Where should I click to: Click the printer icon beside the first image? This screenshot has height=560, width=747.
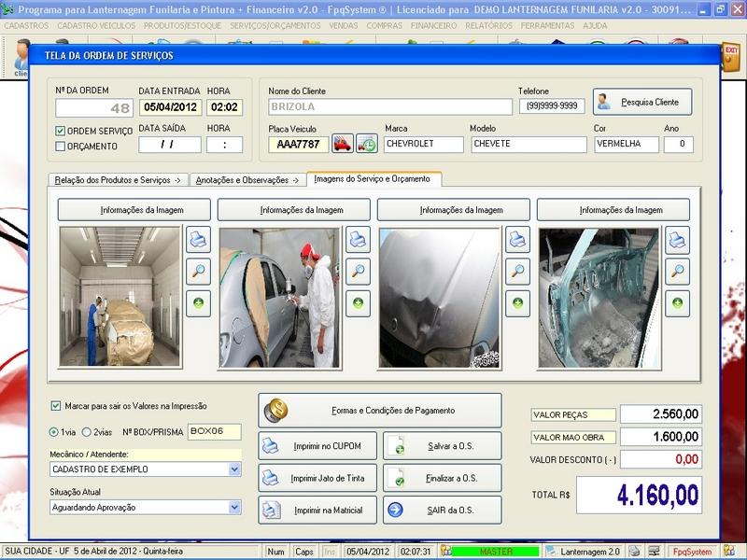coord(198,240)
